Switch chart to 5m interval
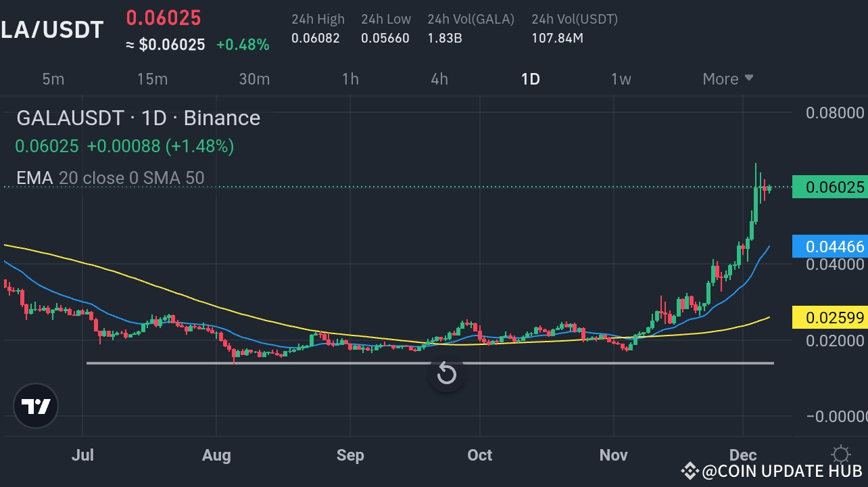The height and width of the screenshot is (487, 868). pos(53,79)
